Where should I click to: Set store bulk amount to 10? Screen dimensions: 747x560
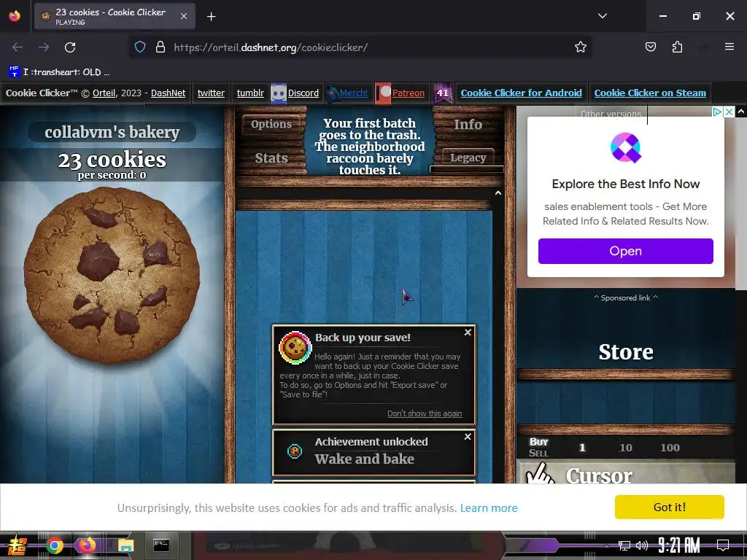625,448
